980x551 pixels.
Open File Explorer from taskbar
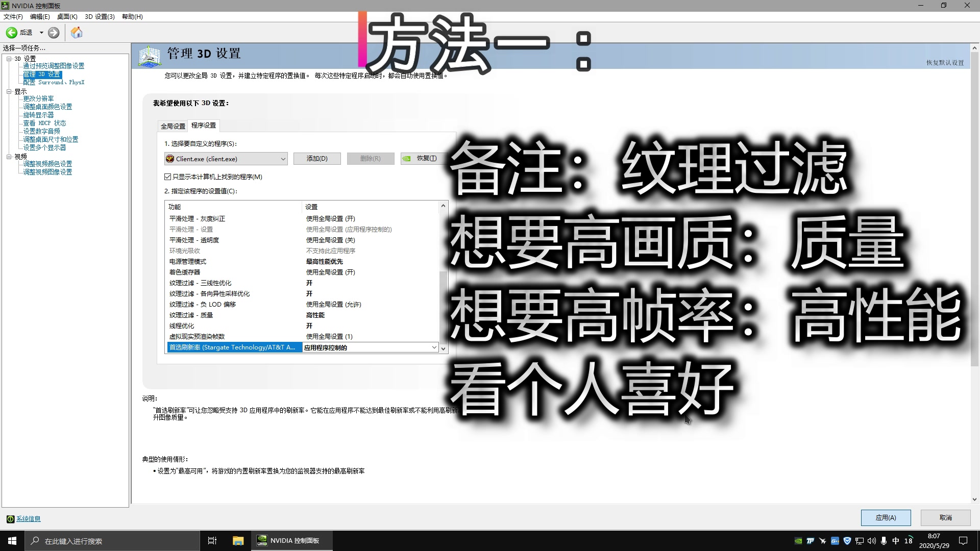tap(238, 541)
